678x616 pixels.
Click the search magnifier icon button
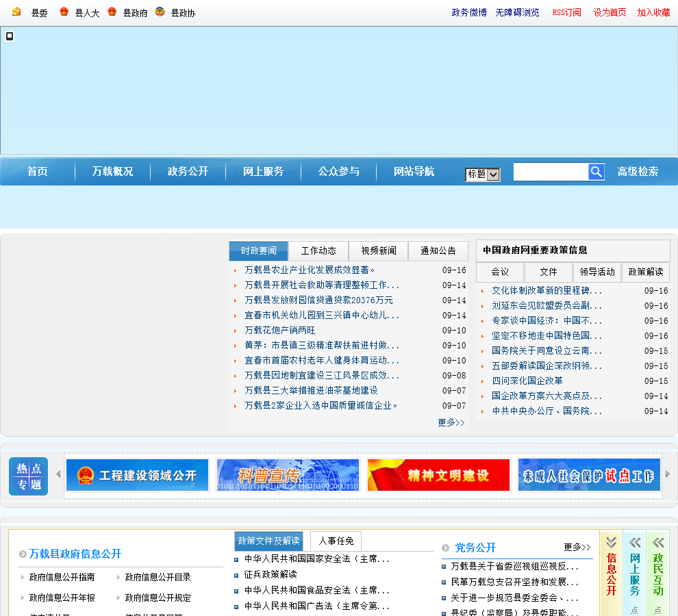click(x=597, y=172)
